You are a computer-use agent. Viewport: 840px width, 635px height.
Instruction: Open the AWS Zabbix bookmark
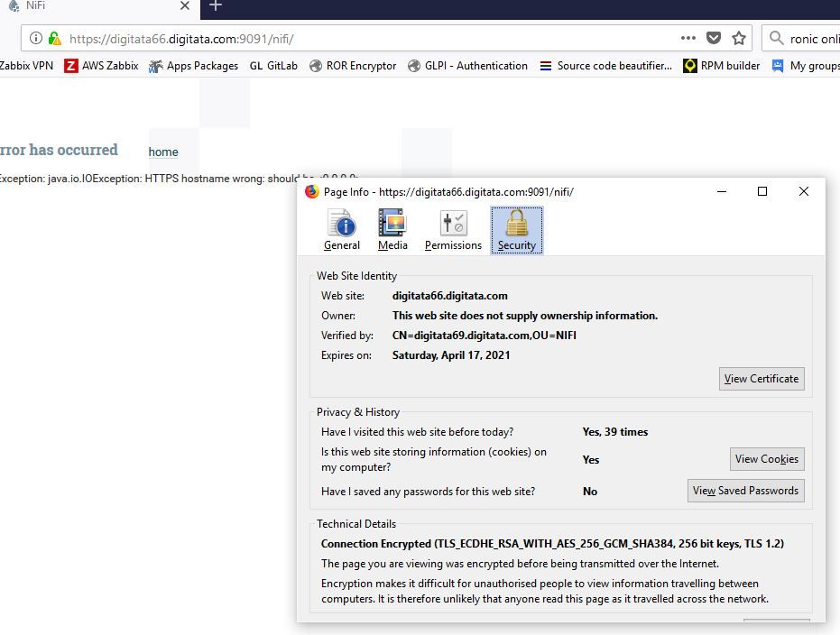101,66
